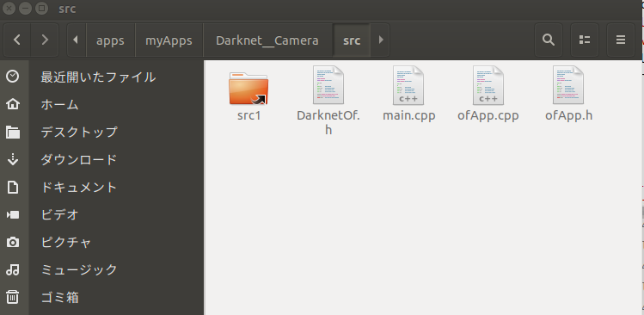Minimize the src window
The width and height of the screenshot is (644, 315).
click(26, 9)
